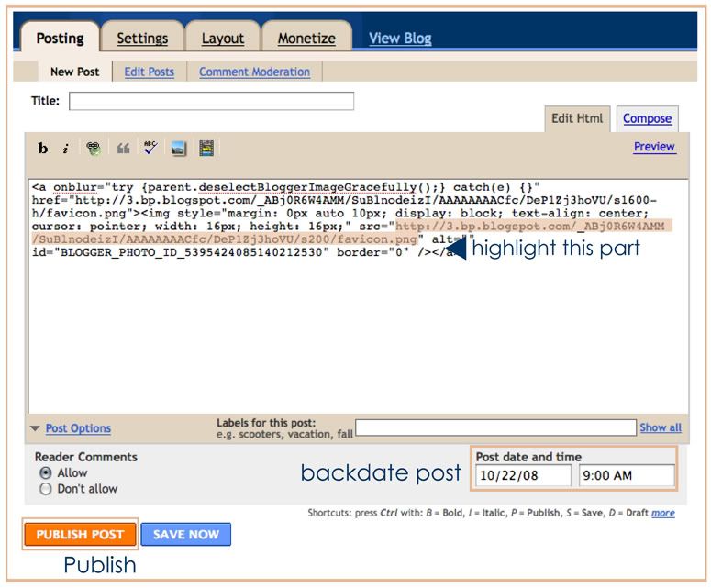Click the text BLOGGER_PHOTO_ID_5395424085140212530
The width and height of the screenshot is (711, 588).
coord(191,252)
